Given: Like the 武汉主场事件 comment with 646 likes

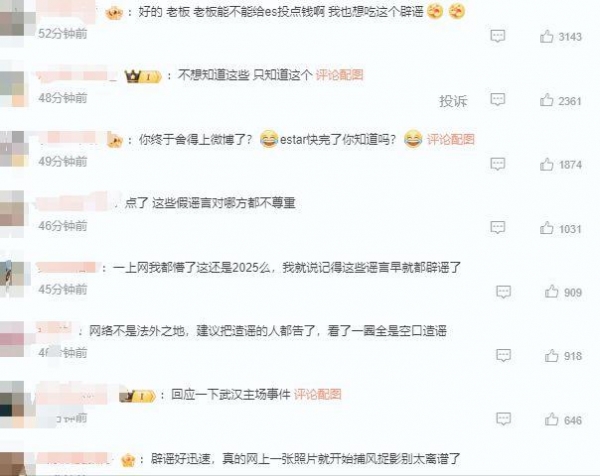Looking at the screenshot, I should (551, 420).
